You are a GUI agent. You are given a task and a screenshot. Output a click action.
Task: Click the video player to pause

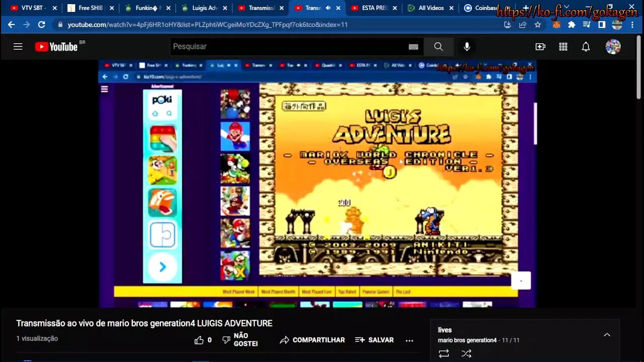pos(317,184)
